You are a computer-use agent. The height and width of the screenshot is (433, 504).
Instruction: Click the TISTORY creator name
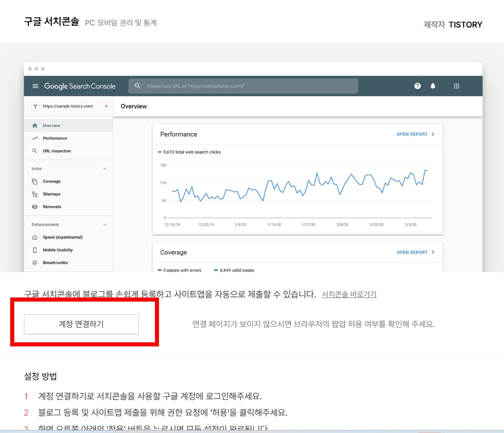(x=465, y=25)
